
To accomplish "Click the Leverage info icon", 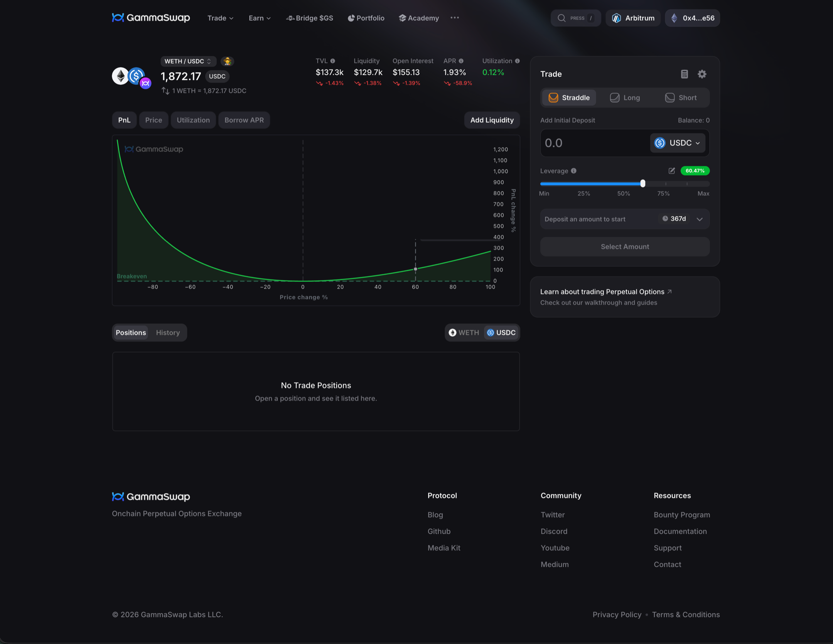I will pyautogui.click(x=573, y=171).
